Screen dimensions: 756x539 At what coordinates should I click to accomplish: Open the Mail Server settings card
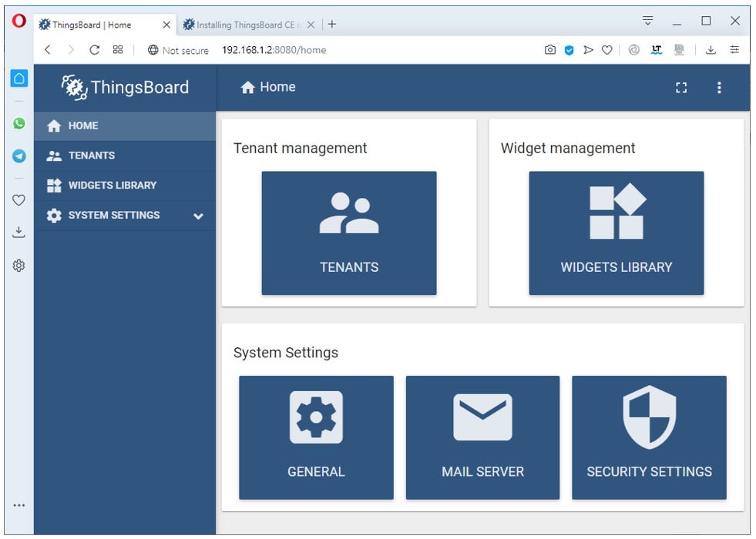point(482,437)
